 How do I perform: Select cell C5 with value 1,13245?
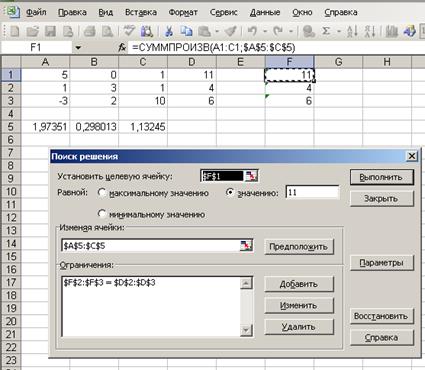(x=143, y=127)
